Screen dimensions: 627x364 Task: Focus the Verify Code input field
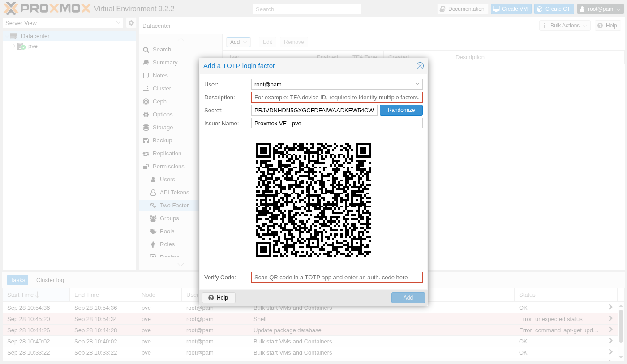337,277
